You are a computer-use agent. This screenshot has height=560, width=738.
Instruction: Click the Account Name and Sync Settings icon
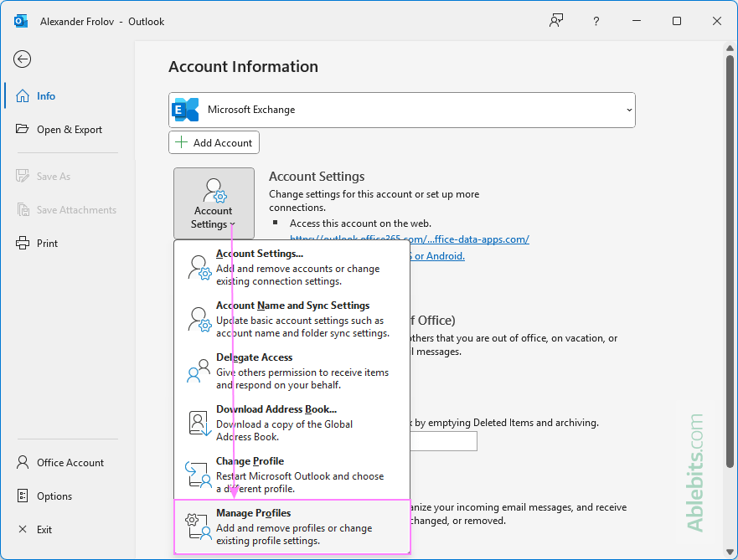click(x=200, y=319)
